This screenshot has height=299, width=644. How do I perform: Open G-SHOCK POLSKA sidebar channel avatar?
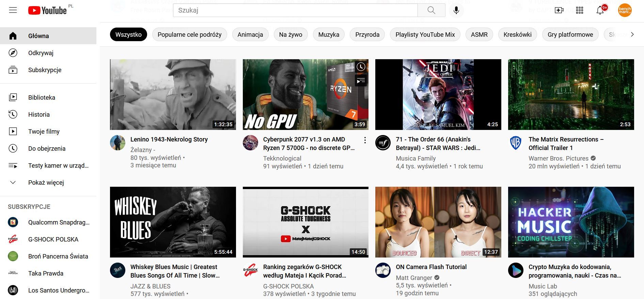point(13,239)
